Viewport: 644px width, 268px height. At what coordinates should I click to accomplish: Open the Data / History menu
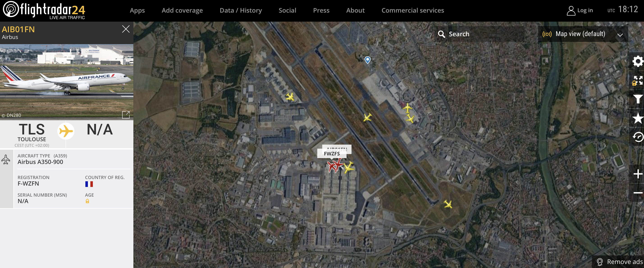pos(240,11)
